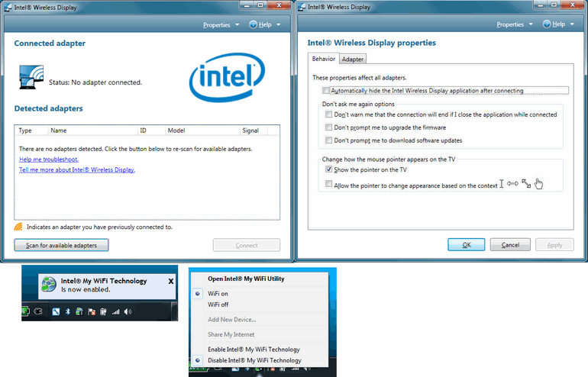The image size is (588, 377).
Task: Choose Open Intel My WiFi Utility
Action: click(x=246, y=279)
